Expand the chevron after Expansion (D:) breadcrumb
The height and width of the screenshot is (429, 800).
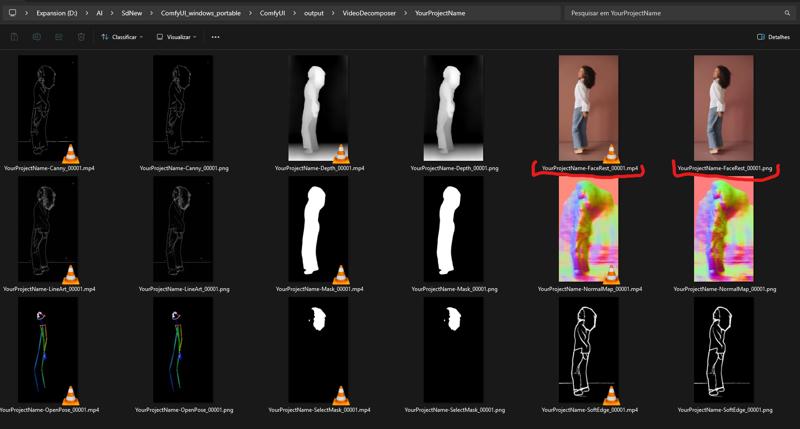click(x=86, y=13)
